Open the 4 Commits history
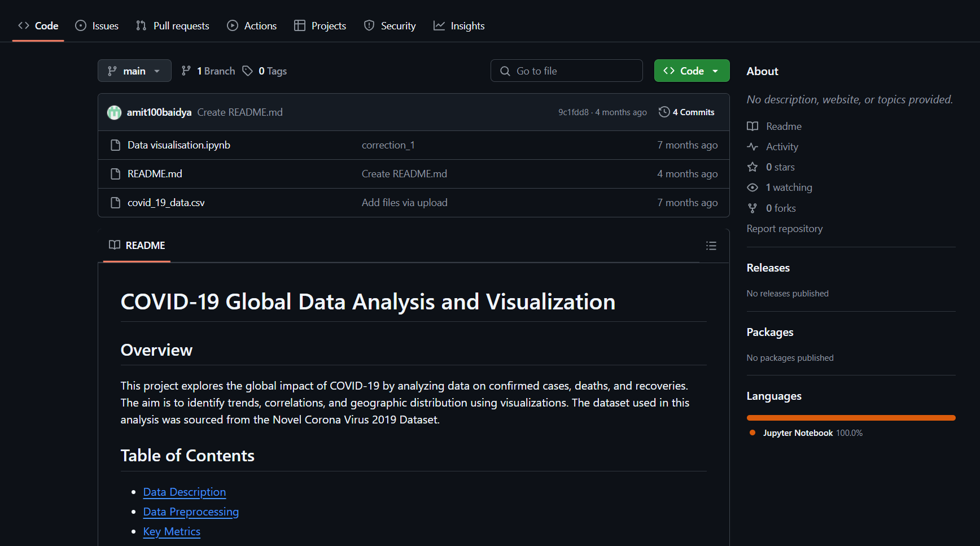The width and height of the screenshot is (980, 546). pos(686,112)
